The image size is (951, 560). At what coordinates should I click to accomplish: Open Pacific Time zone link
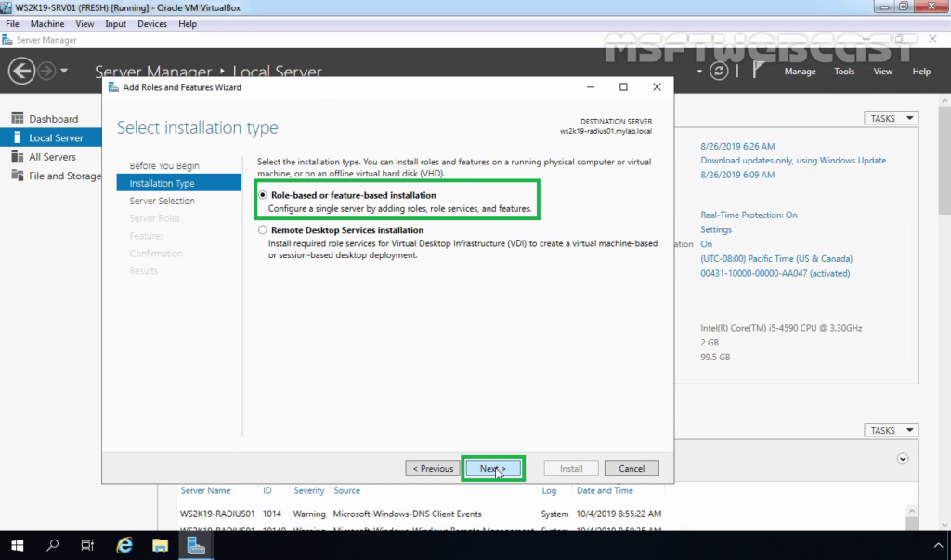point(776,258)
